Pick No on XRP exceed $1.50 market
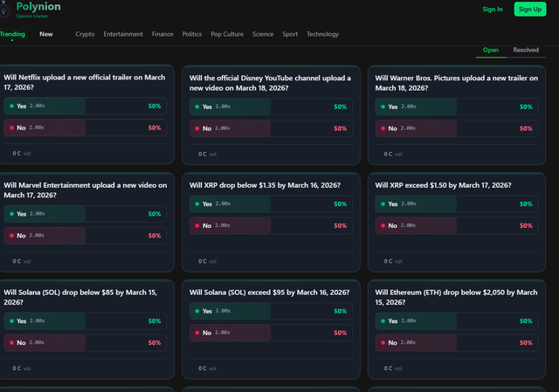 pos(457,226)
